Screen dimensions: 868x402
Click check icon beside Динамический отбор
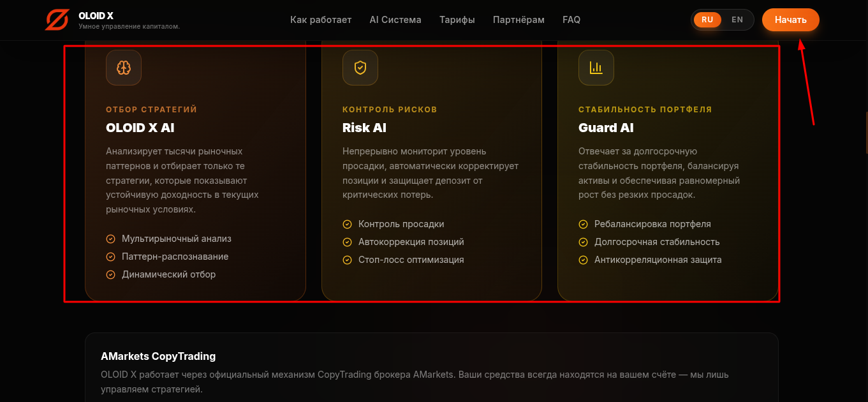tap(110, 274)
